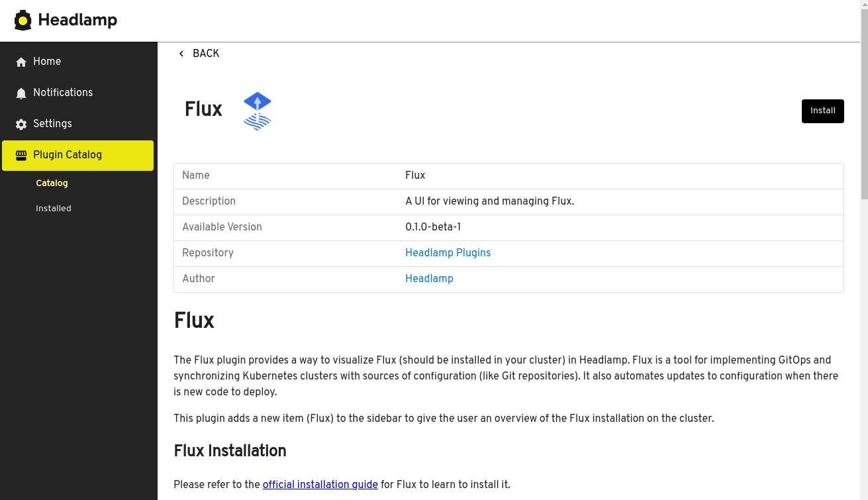Switch to the Installed section in sidebar
The height and width of the screenshot is (500, 868).
(53, 208)
